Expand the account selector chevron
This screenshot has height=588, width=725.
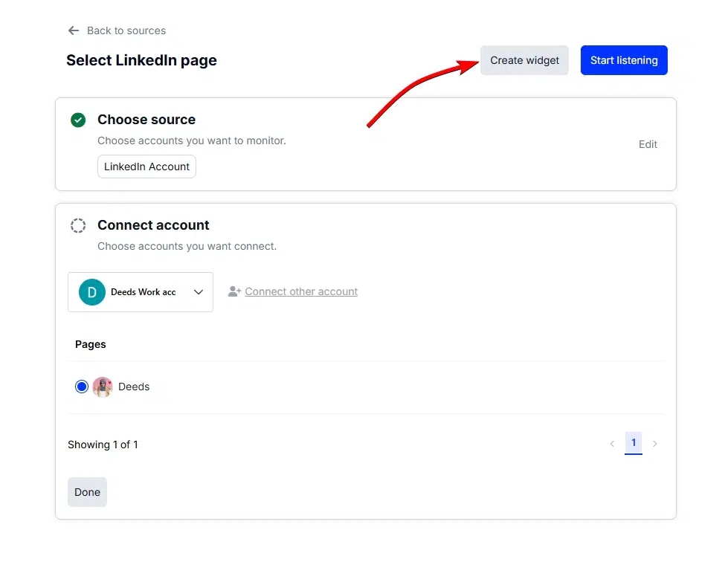(198, 291)
